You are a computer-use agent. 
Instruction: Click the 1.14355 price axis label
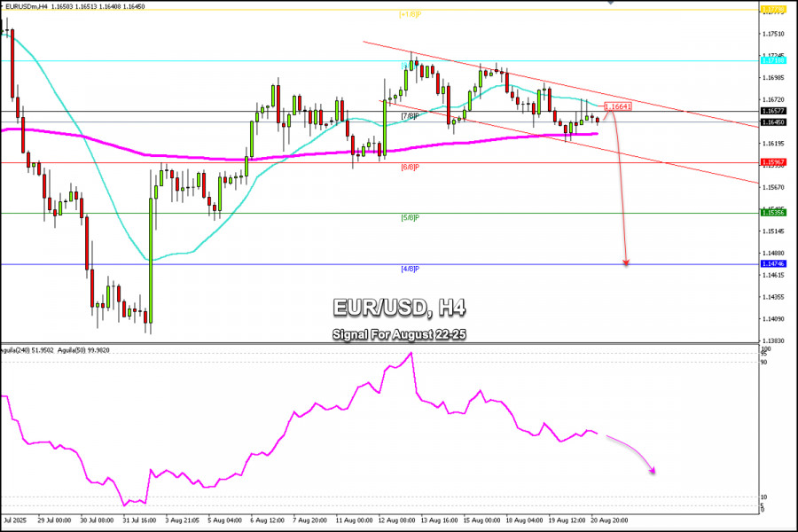coord(773,297)
